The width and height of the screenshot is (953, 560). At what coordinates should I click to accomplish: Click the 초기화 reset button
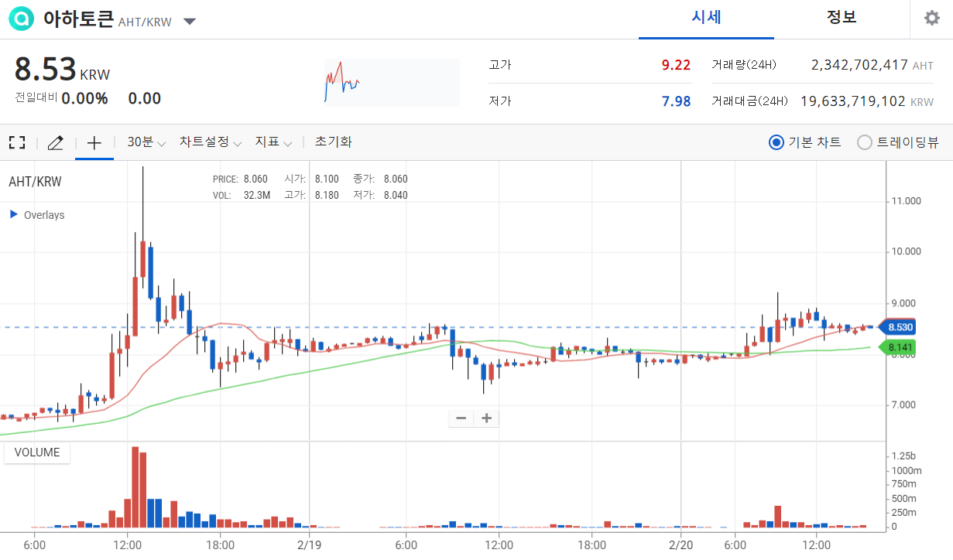tap(333, 142)
